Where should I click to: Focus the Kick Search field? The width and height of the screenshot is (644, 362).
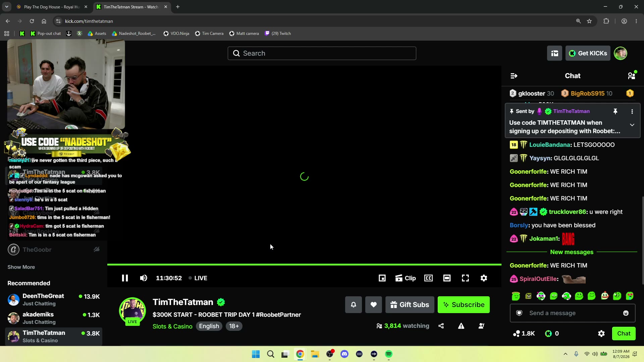pyautogui.click(x=322, y=53)
